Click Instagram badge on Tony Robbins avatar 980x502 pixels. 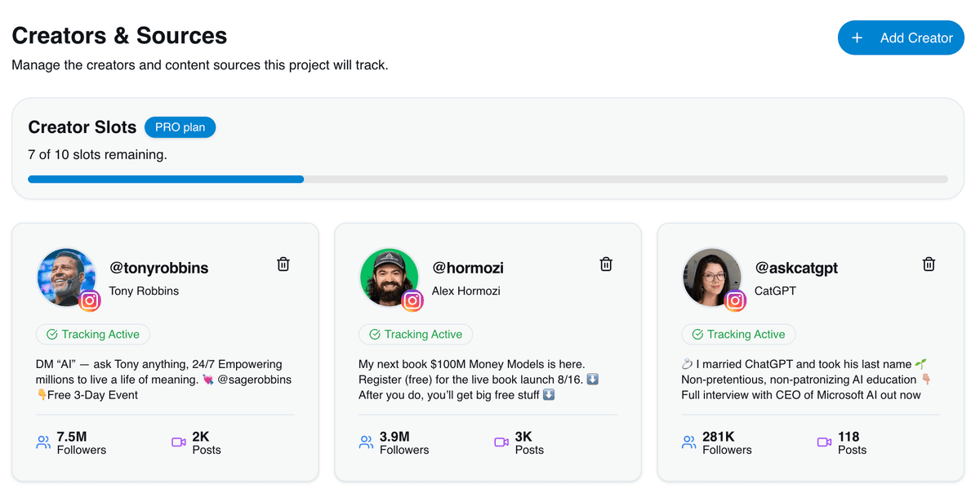coord(90,300)
